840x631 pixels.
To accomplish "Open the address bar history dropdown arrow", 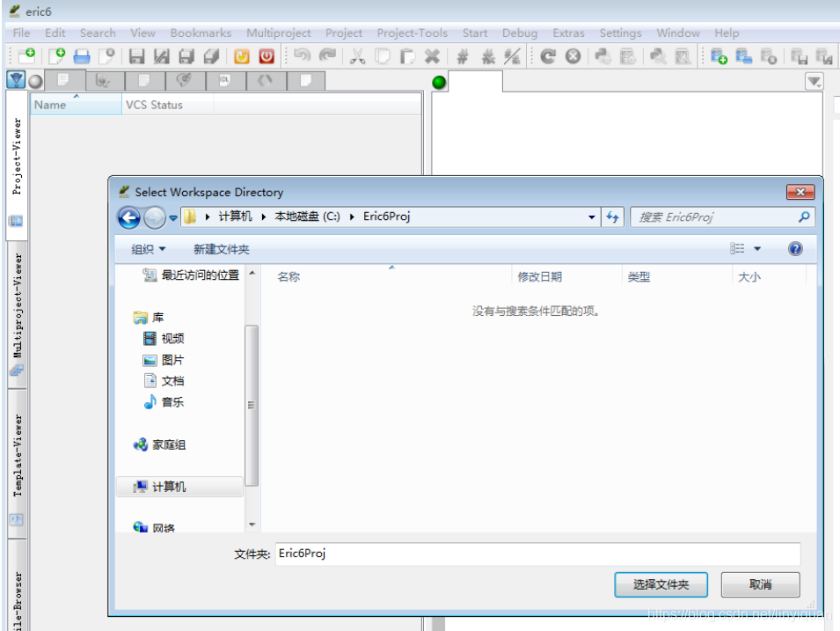I will [592, 216].
